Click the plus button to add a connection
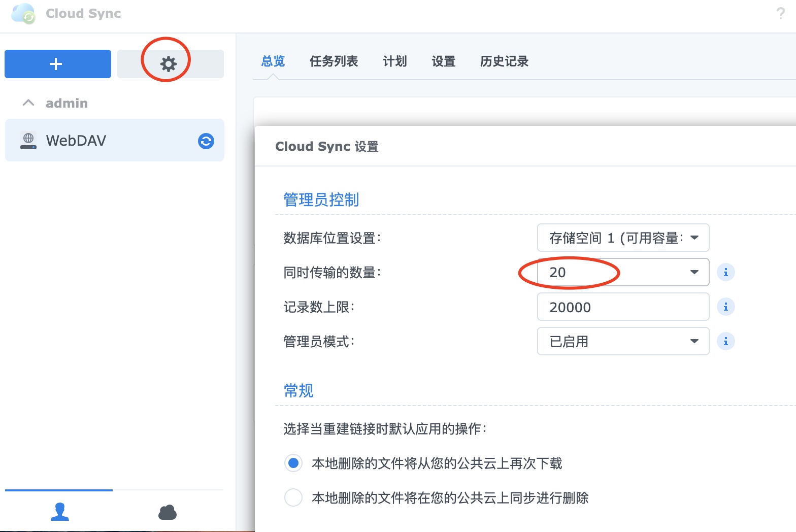This screenshot has height=532, width=796. pos(58,64)
